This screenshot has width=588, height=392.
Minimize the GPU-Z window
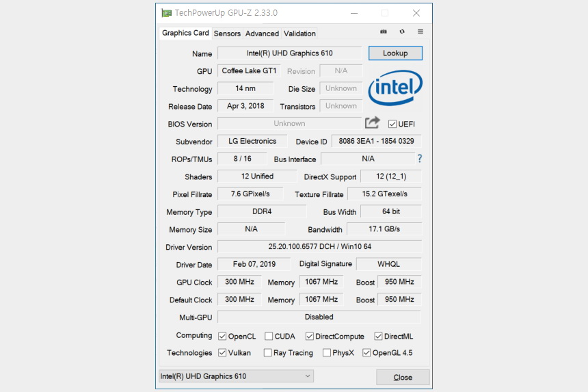point(354,13)
